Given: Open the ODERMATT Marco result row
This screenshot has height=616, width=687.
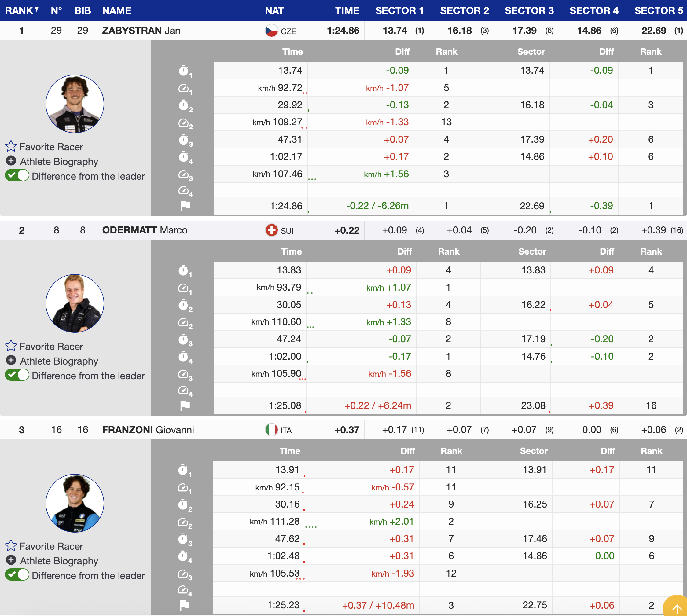Looking at the screenshot, I should click(x=145, y=230).
